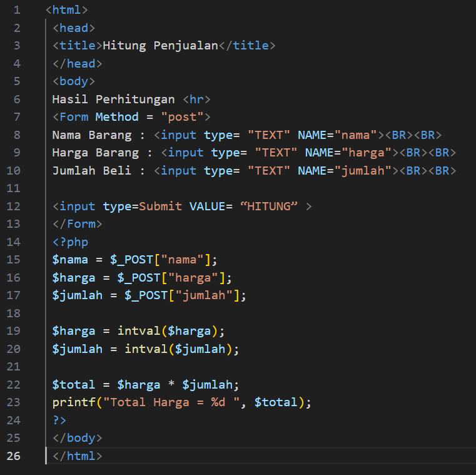Click line number 14 in the gutter
This screenshot has width=476, height=475.
(14, 242)
